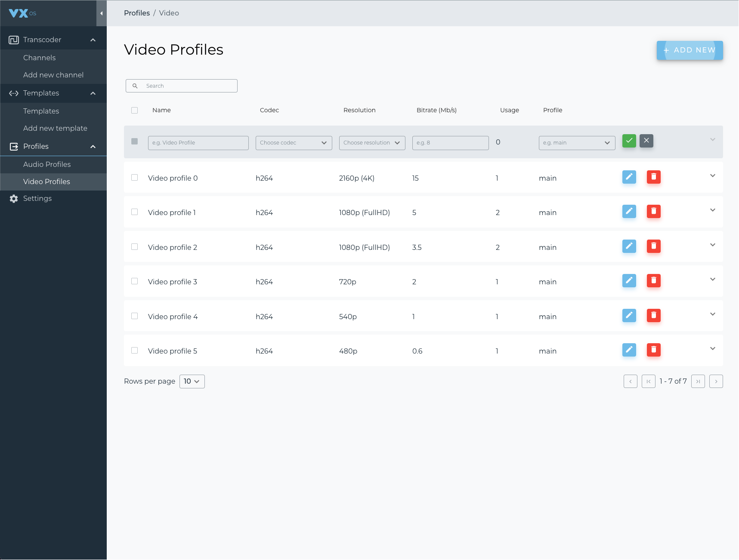Screen dimensions: 739x560
Task: Confirm new profile with green checkmark
Action: [629, 141]
